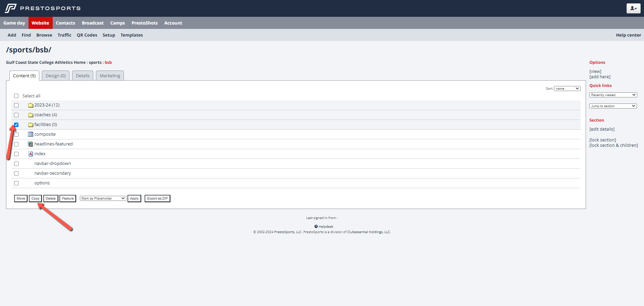Click Find in the submenu
644x306 pixels.
click(26, 35)
